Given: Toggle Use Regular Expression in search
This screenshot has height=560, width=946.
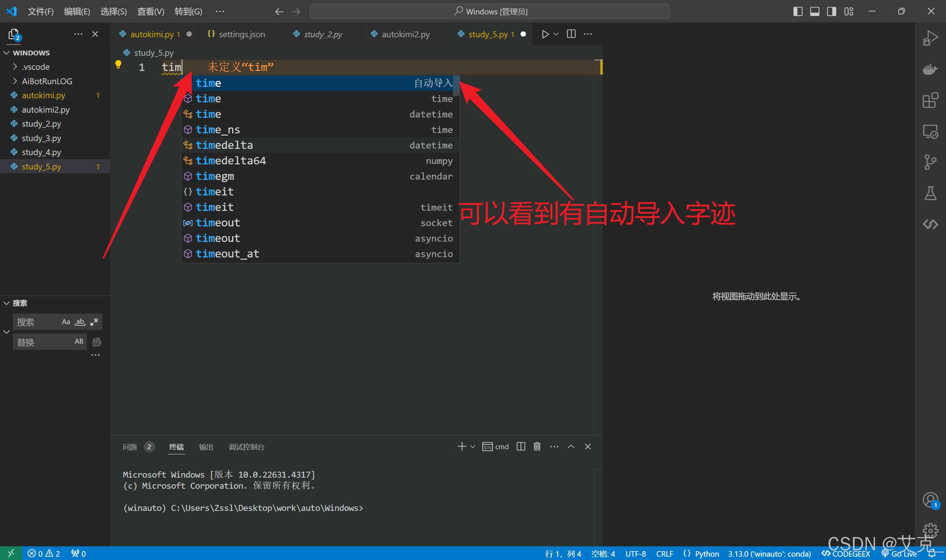Looking at the screenshot, I should 94,322.
